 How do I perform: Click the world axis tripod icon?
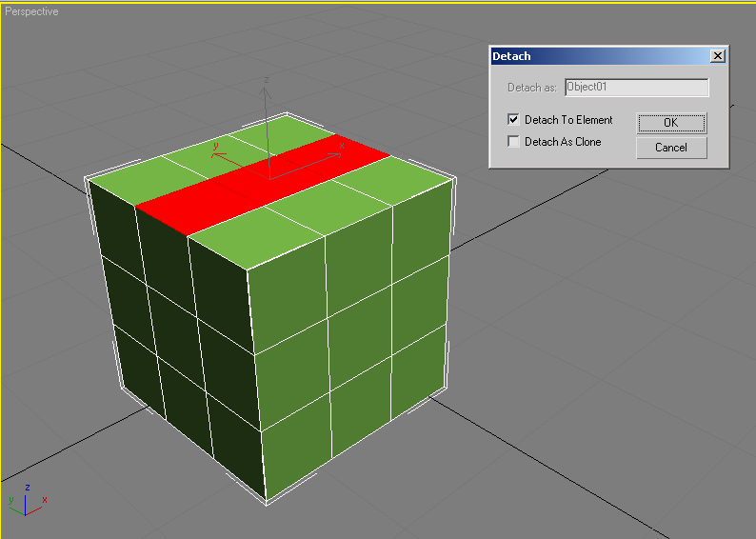[27, 500]
